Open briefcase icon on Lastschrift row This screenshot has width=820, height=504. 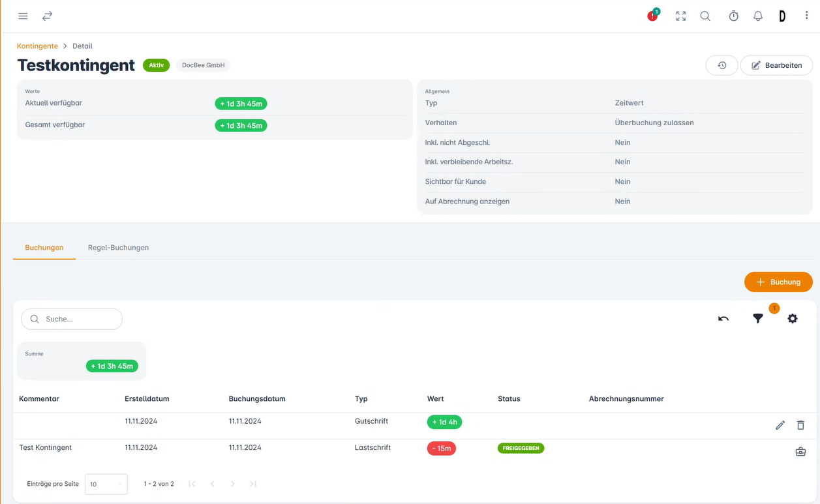click(x=800, y=451)
